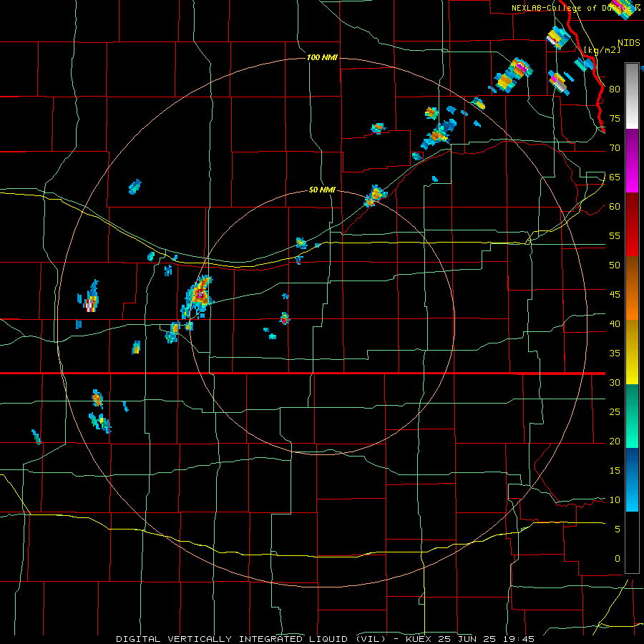Viewport: 644px width, 644px height.
Task: Click the [kg/m2] units label
Action: pos(602,50)
